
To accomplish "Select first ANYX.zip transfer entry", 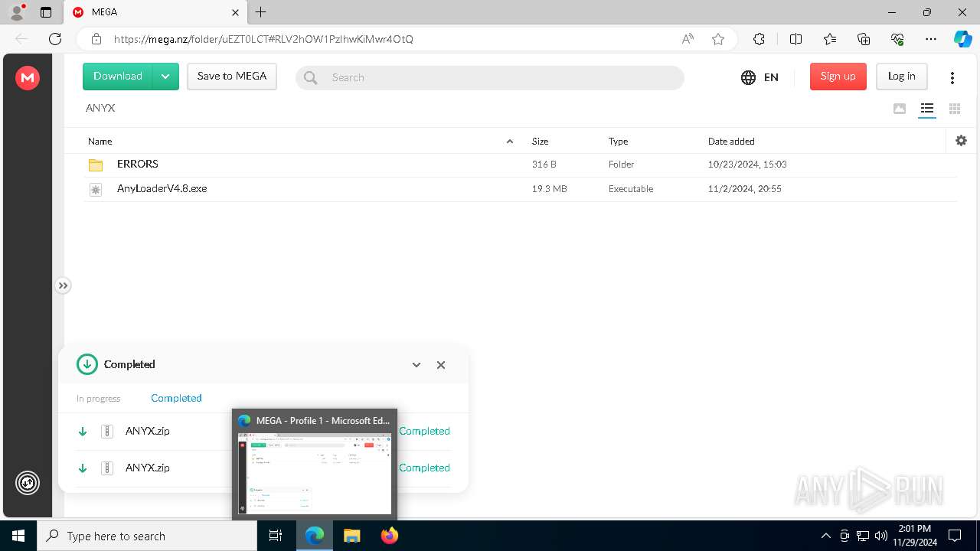I will (264, 432).
